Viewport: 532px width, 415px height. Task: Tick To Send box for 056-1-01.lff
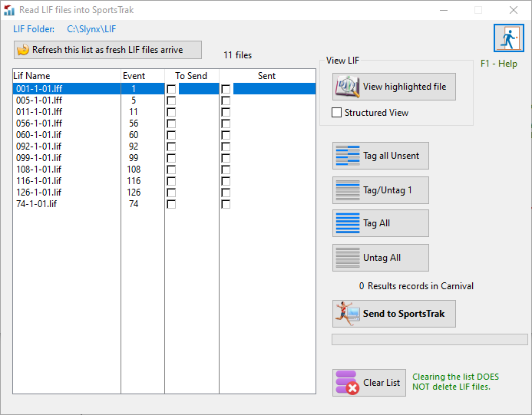pyautogui.click(x=171, y=124)
